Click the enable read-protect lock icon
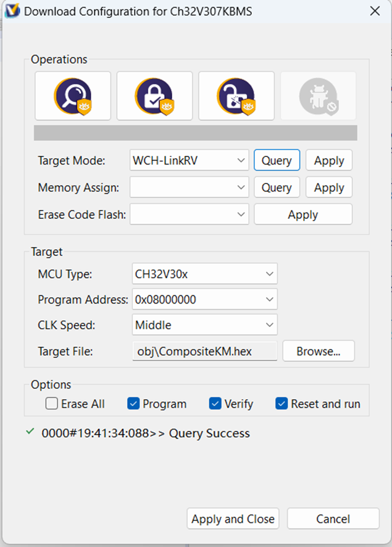 click(154, 96)
